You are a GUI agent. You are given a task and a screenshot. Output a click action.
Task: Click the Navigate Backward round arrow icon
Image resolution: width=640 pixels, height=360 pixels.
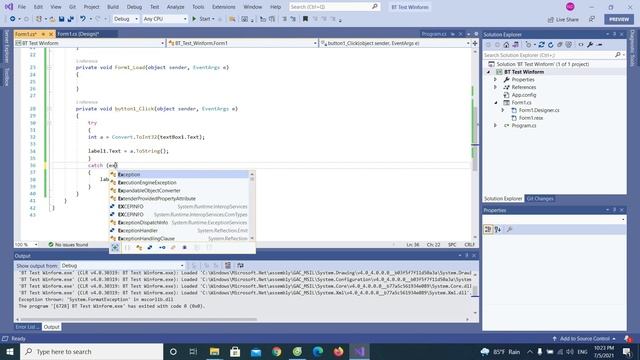coord(12,19)
